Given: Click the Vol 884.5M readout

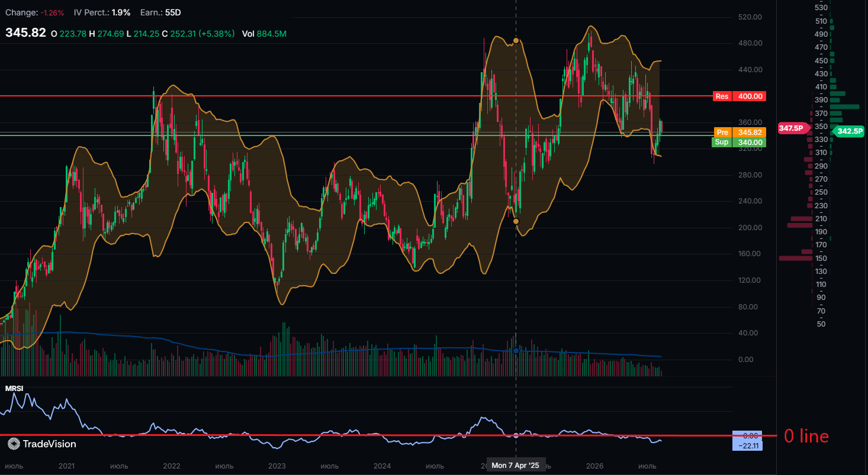Looking at the screenshot, I should [264, 34].
